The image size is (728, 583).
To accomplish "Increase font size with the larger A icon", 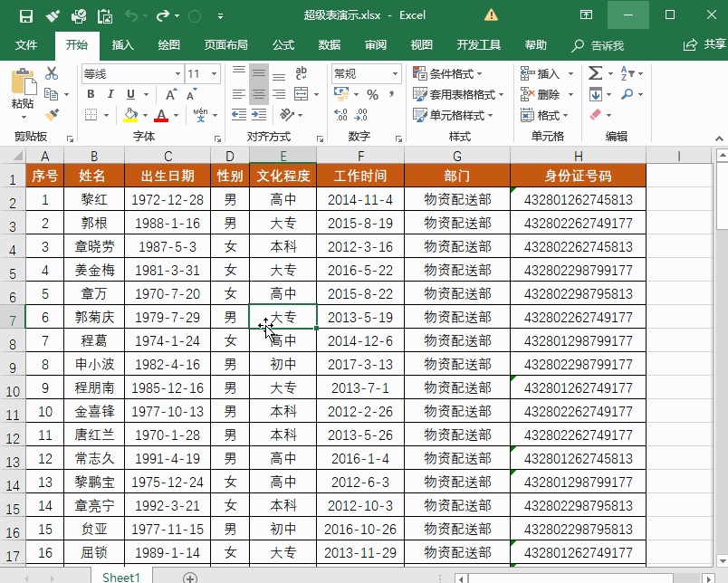I will 171,94.
